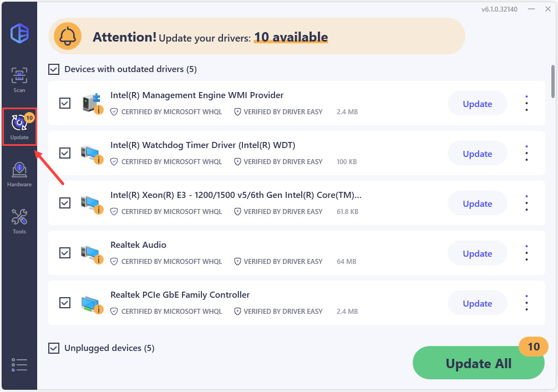The height and width of the screenshot is (392, 558).
Task: Open more options for Intel Management Engine
Action: 526,103
